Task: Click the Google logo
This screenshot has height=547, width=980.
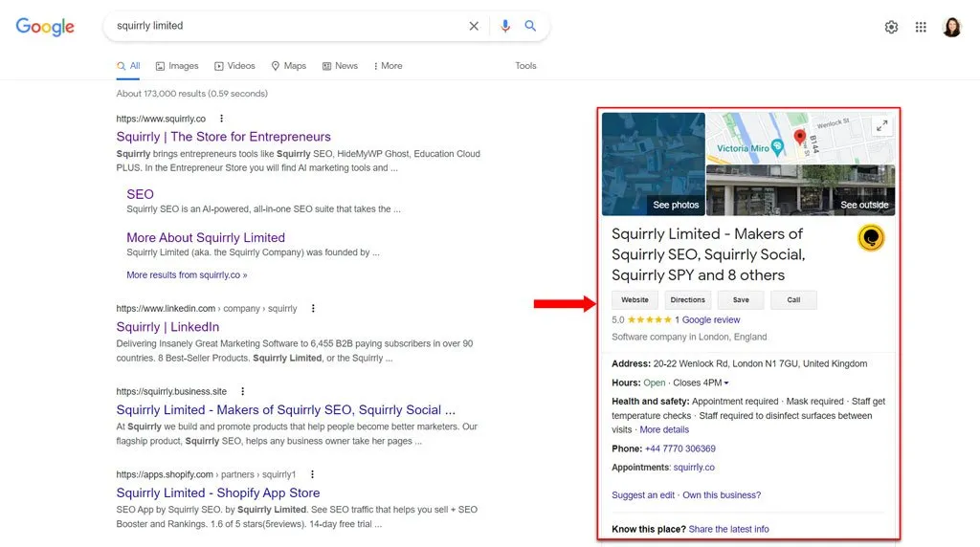Action: (45, 27)
